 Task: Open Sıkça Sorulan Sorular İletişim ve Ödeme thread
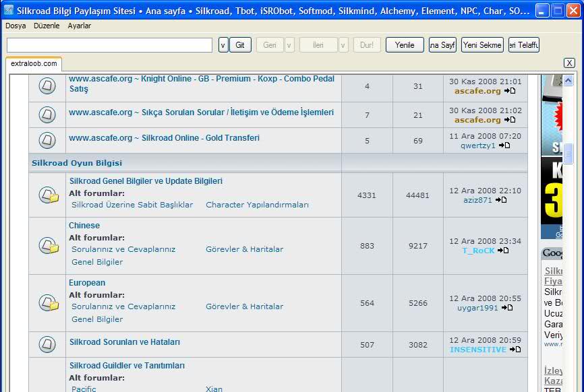(201, 112)
